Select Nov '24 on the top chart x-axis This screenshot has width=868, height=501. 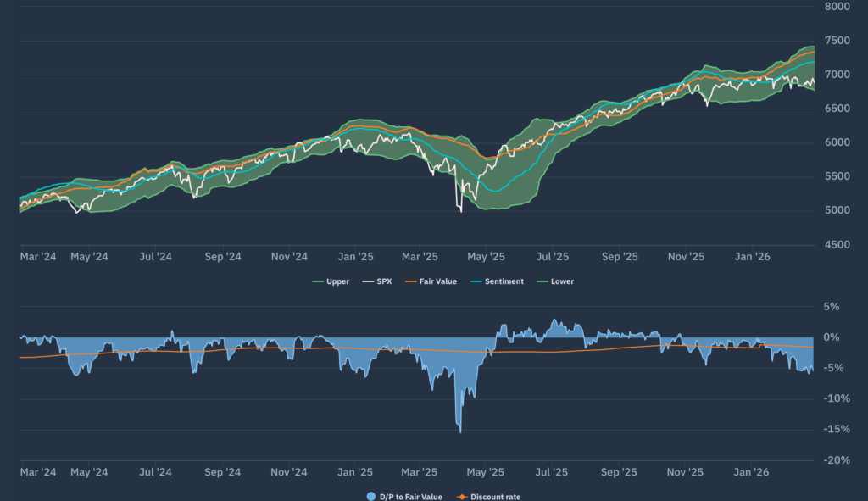pos(289,256)
